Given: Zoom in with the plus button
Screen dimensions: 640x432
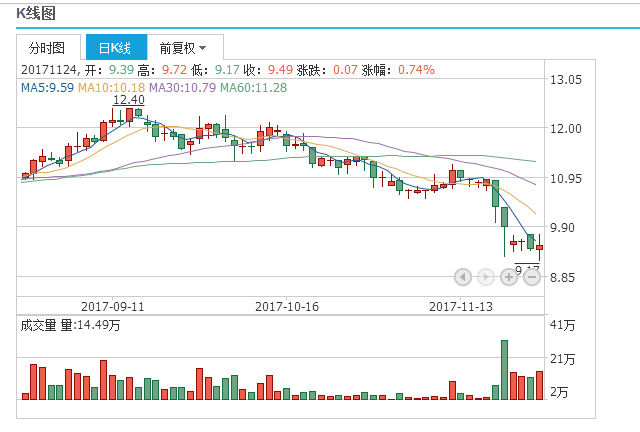Looking at the screenshot, I should pyautogui.click(x=509, y=277).
